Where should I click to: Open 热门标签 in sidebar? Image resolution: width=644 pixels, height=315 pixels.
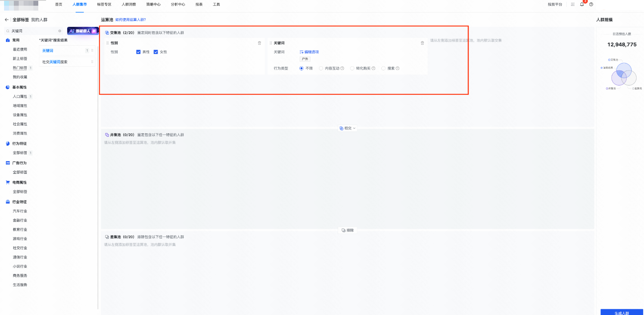pyautogui.click(x=20, y=68)
